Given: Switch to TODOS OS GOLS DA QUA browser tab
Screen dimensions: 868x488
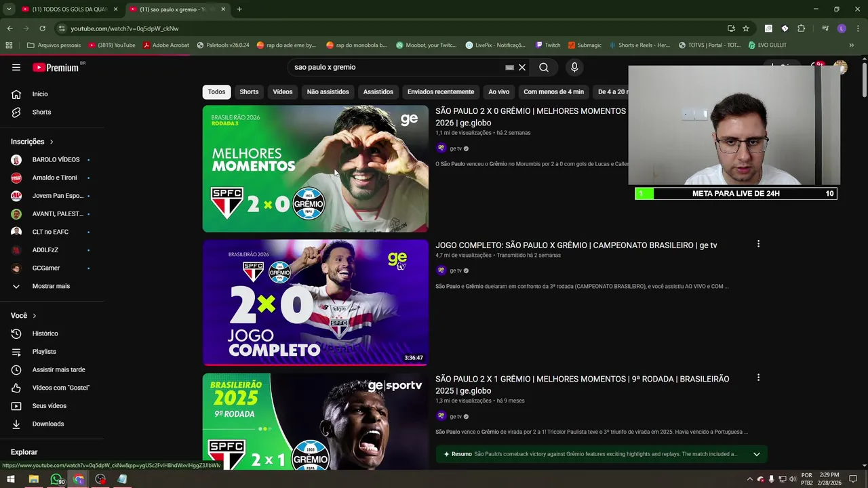Looking at the screenshot, I should coord(70,9).
